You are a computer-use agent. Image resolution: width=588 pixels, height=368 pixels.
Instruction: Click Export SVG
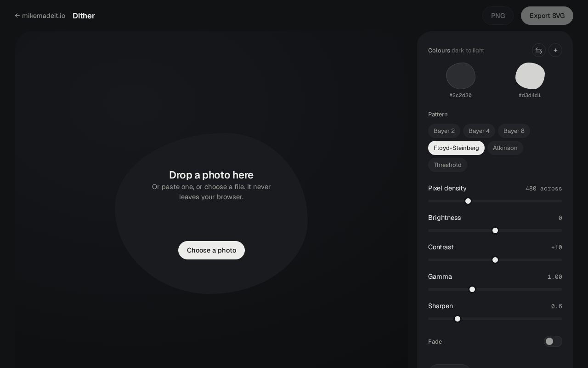(547, 16)
